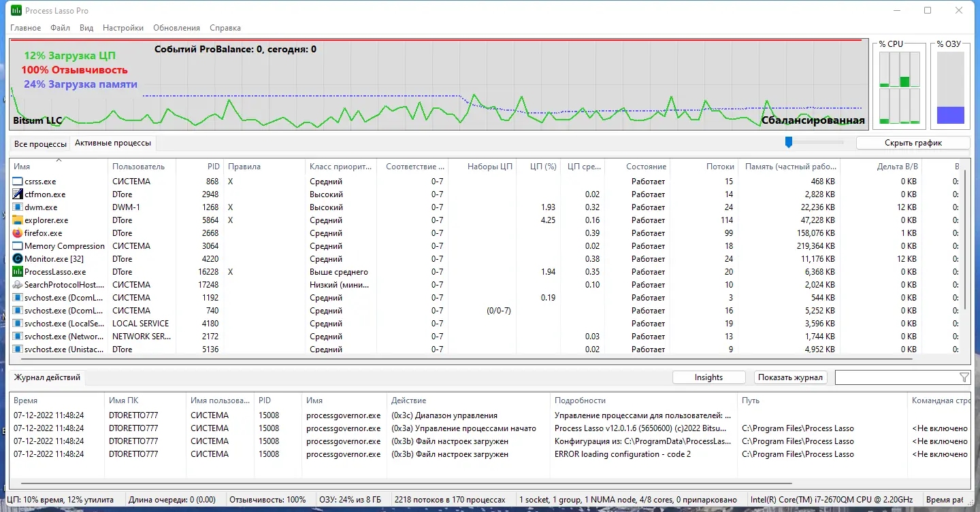Screen dimensions: 980x512
Task: Click the Показать журнал button
Action: 791,377
